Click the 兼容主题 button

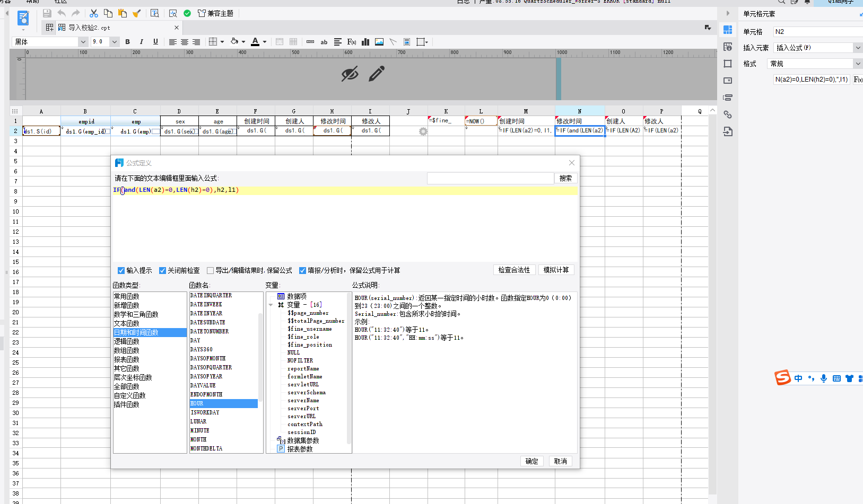tap(216, 13)
